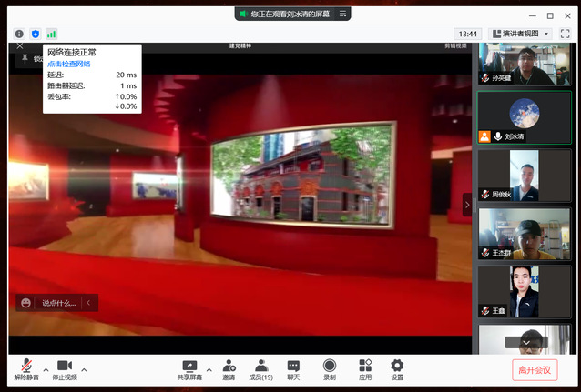Stop camera using 停止视频 button

click(65, 367)
